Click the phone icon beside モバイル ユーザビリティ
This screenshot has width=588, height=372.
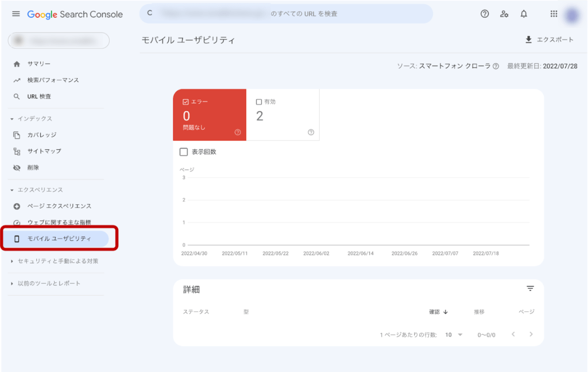coord(17,239)
